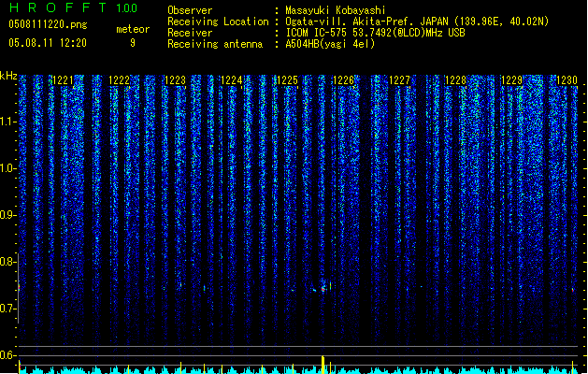Click the kHz axis unit label
The image size is (588, 374).
click(8, 76)
